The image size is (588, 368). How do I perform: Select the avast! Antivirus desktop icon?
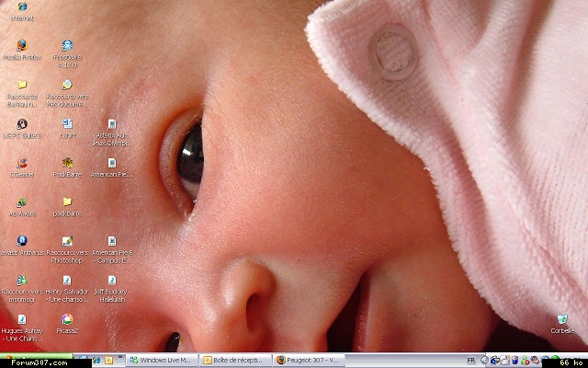(21, 242)
